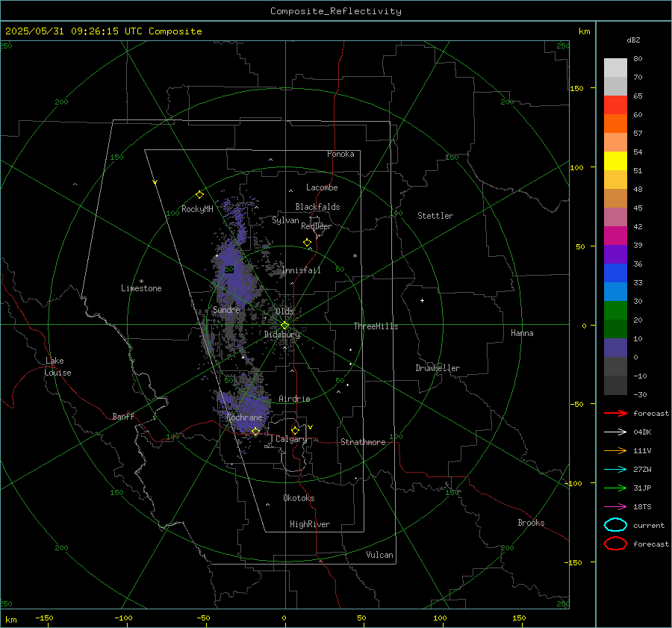Click the red forecast arrow legend icon
Viewport: 672px width, 628px height.
pos(615,413)
